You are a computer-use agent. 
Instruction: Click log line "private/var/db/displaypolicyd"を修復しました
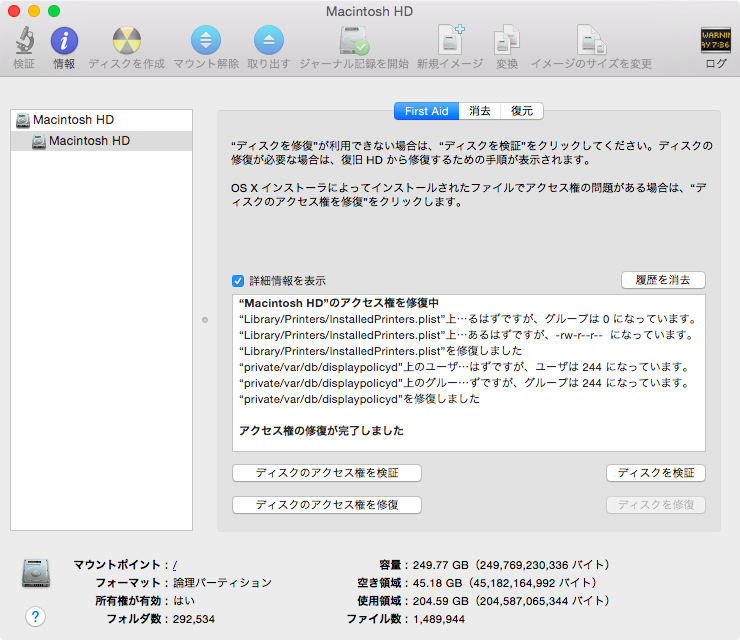pyautogui.click(x=359, y=399)
